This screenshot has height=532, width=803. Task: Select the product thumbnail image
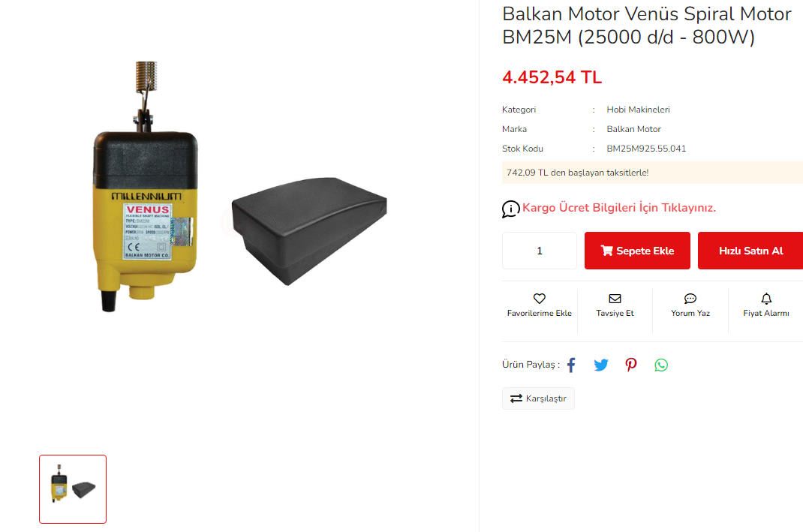pos(73,489)
